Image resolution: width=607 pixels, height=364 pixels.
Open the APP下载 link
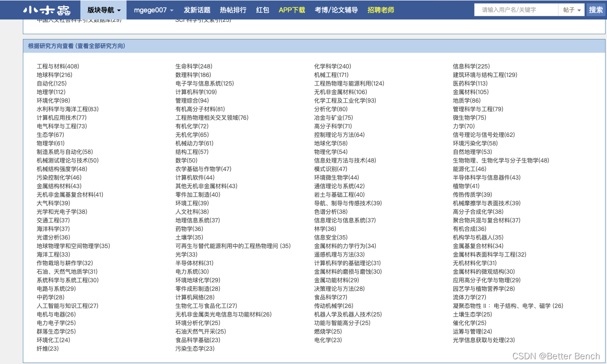292,10
